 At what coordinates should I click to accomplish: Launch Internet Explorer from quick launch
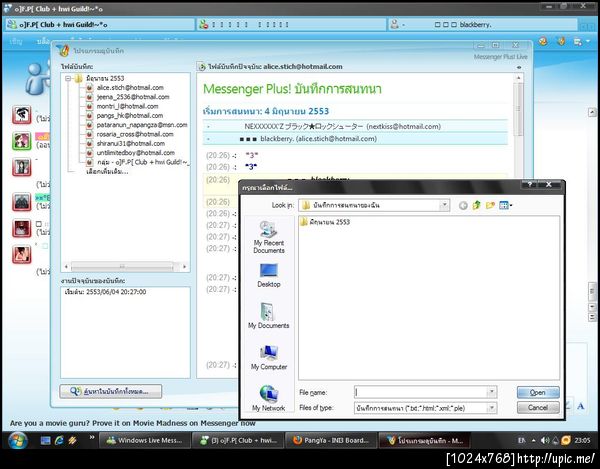click(x=59, y=440)
